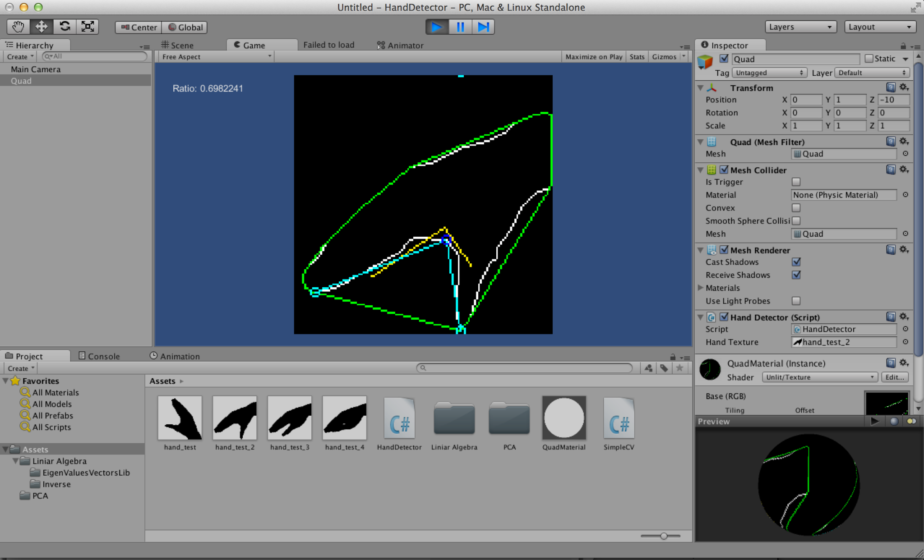This screenshot has width=924, height=560.
Task: Select the Hand tool in toolbar
Action: [18, 27]
